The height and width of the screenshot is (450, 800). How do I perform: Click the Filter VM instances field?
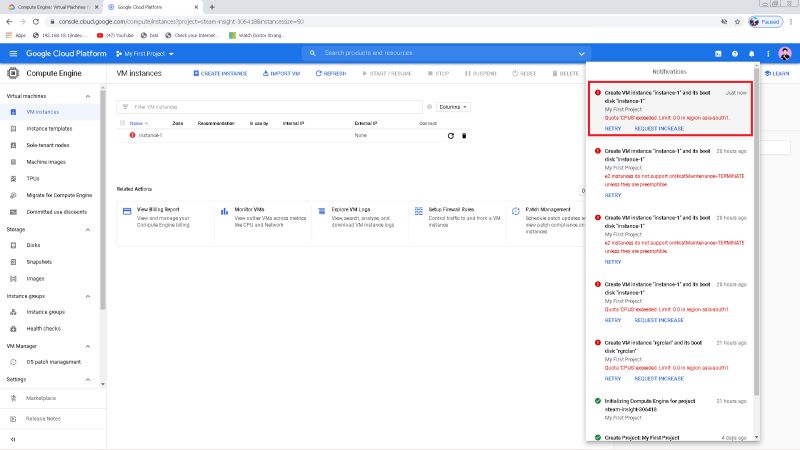coord(269,107)
